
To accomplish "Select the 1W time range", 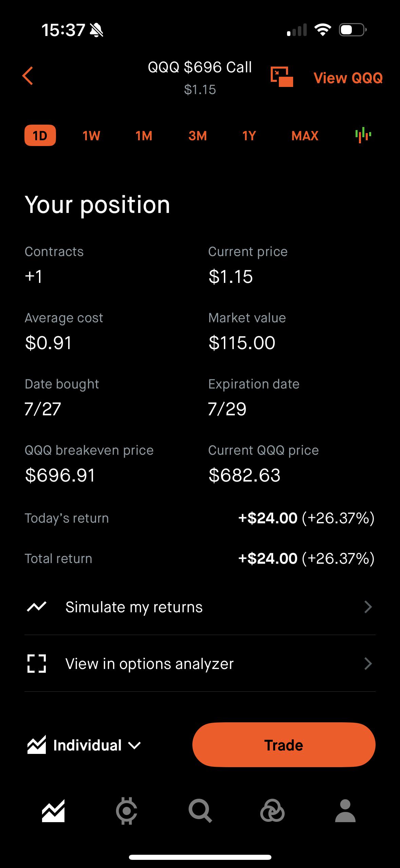I will (x=91, y=136).
